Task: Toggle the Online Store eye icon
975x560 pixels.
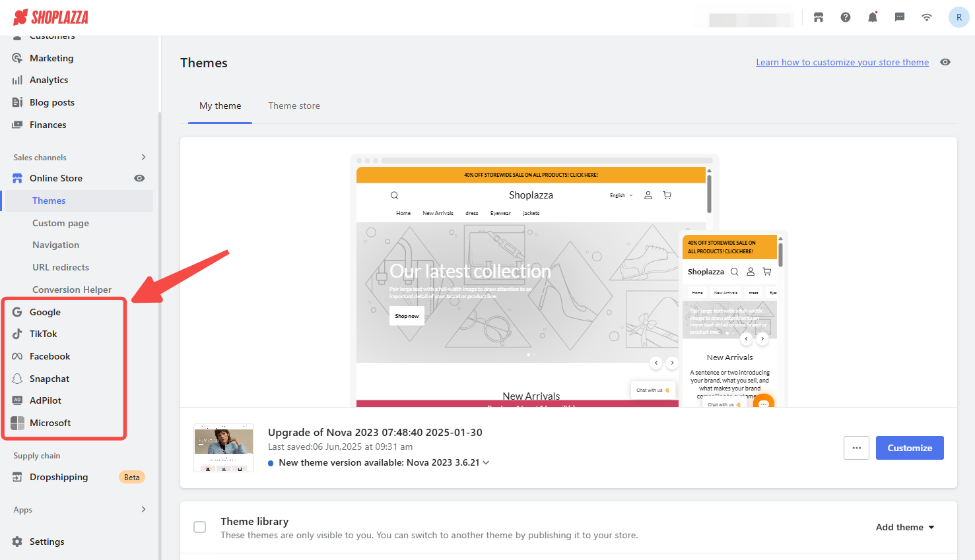Action: (x=139, y=178)
